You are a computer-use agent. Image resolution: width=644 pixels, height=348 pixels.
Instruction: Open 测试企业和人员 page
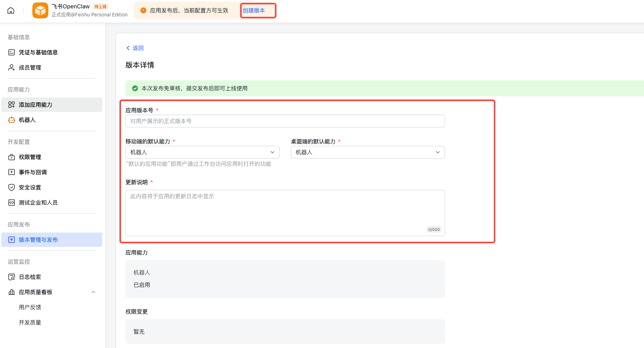pyautogui.click(x=38, y=203)
